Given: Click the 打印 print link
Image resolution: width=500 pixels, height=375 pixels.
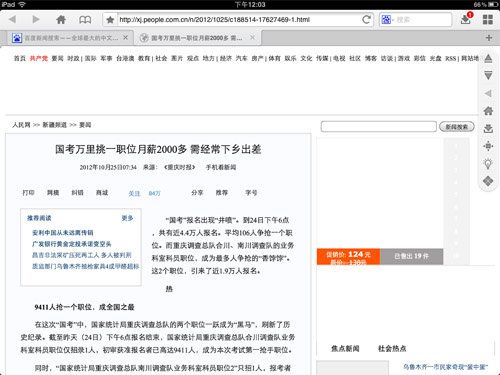Looking at the screenshot, I should pos(28,193).
